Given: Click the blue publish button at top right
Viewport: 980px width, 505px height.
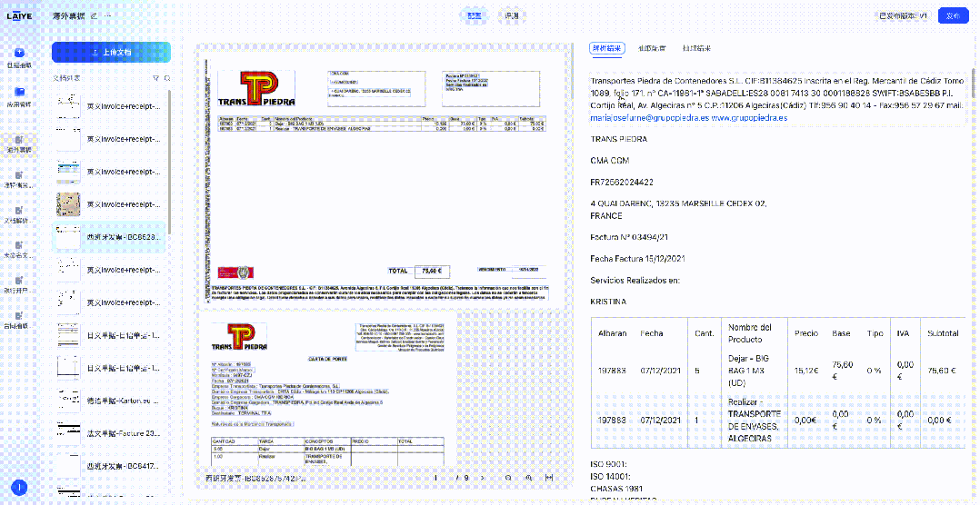Looking at the screenshot, I should pos(952,16).
